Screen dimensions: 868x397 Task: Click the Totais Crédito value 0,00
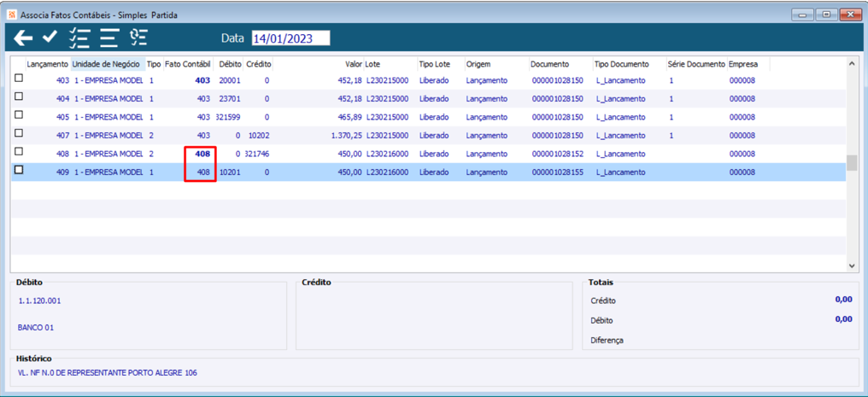pos(843,299)
